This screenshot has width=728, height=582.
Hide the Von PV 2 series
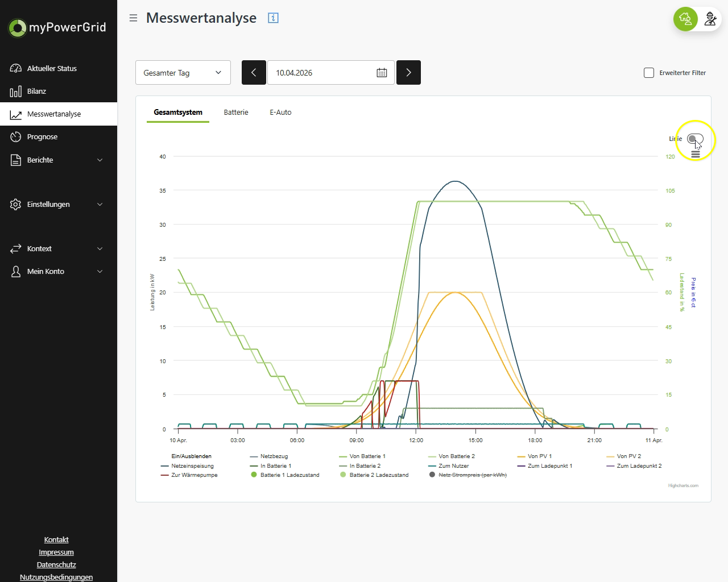coord(624,456)
